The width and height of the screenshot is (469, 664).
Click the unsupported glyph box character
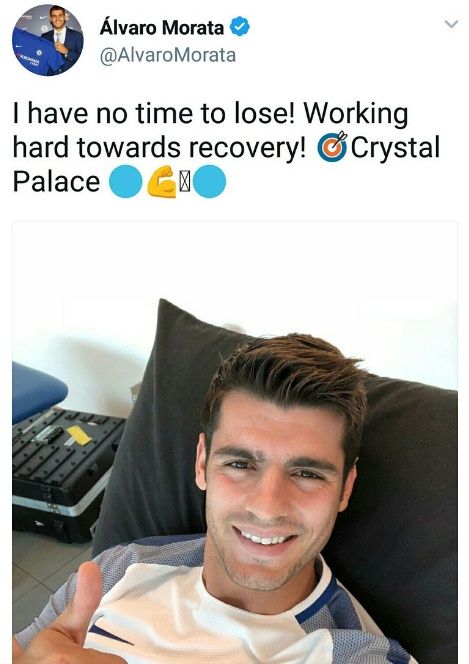(185, 182)
